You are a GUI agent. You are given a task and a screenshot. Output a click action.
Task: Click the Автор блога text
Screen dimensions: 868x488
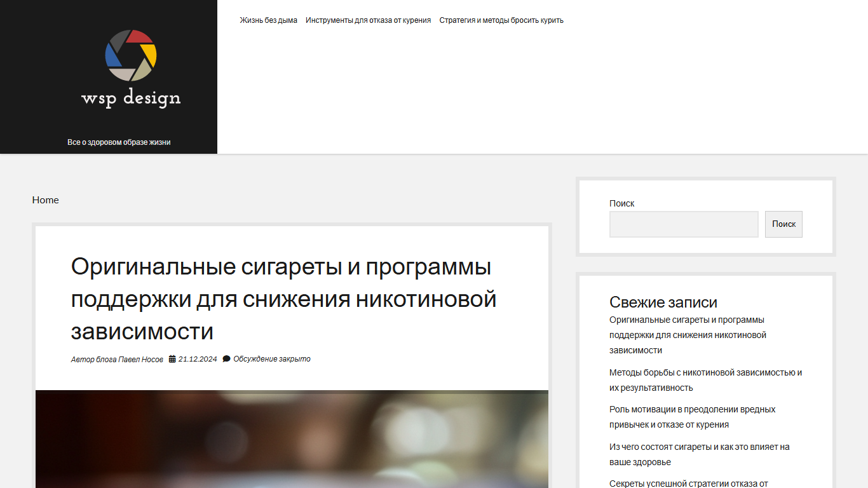coord(93,360)
